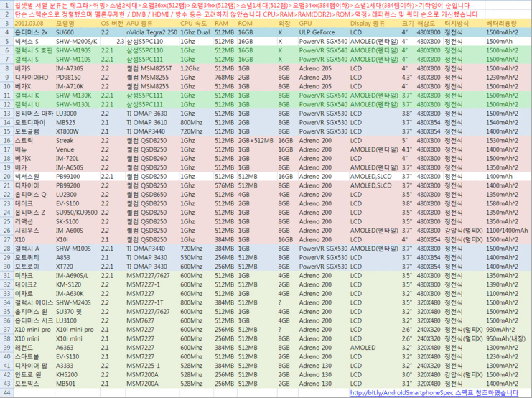The height and width of the screenshot is (398, 532).
Task: Select the model cell SHW-M110S
Action: [x=73, y=60]
